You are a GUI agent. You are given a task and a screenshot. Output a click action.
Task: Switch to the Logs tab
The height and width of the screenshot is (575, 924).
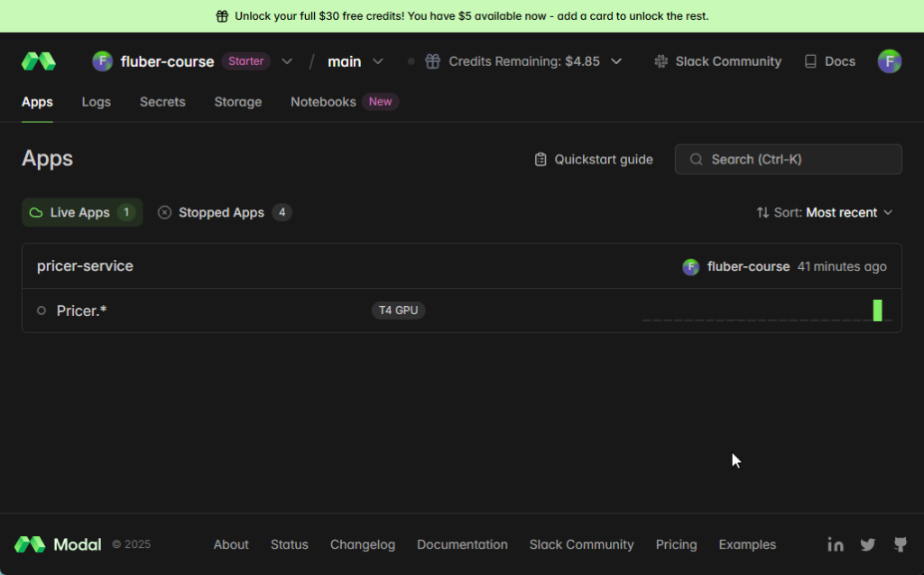96,102
